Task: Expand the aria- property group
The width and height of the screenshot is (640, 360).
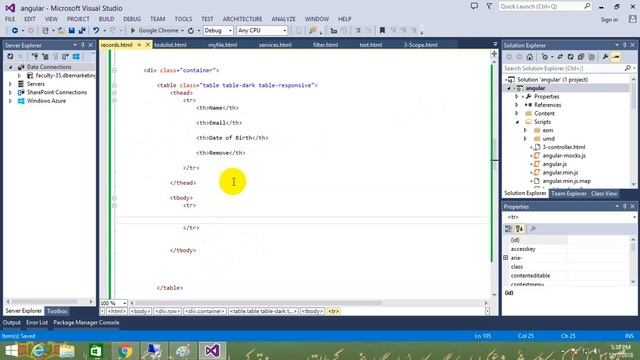Action: [x=506, y=258]
